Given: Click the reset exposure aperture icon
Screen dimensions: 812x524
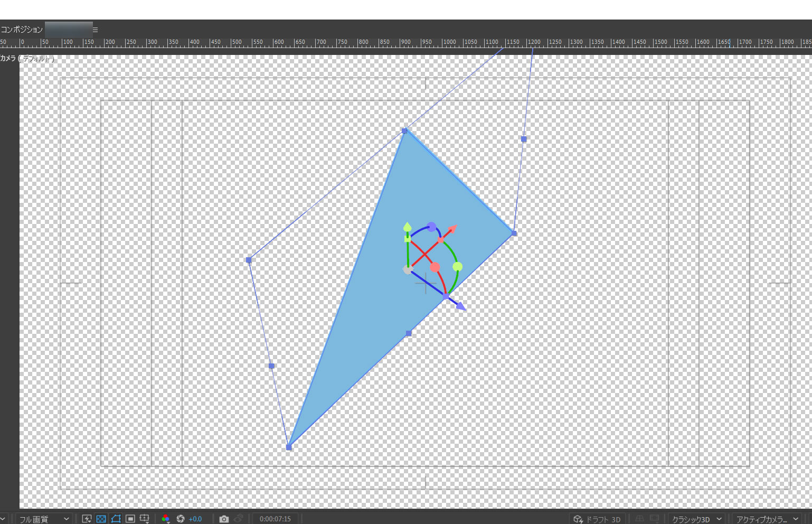Looking at the screenshot, I should pyautogui.click(x=181, y=519).
